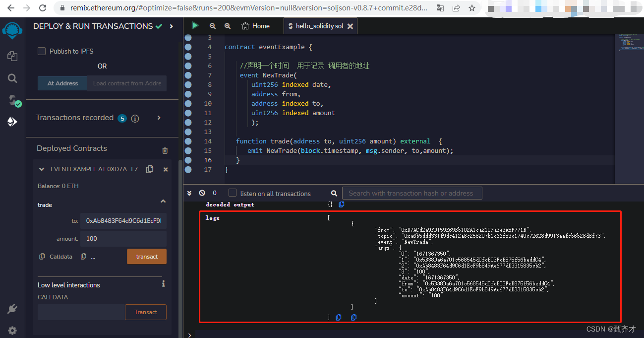Click chevron next to Deploy & Run Transactions
The height and width of the screenshot is (338, 644).
click(171, 26)
